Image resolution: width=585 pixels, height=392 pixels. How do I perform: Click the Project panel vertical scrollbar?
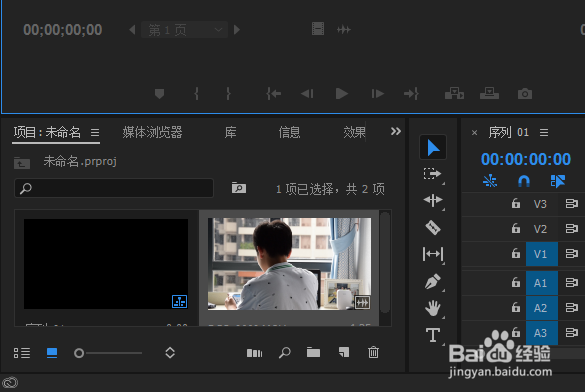pyautogui.click(x=385, y=262)
